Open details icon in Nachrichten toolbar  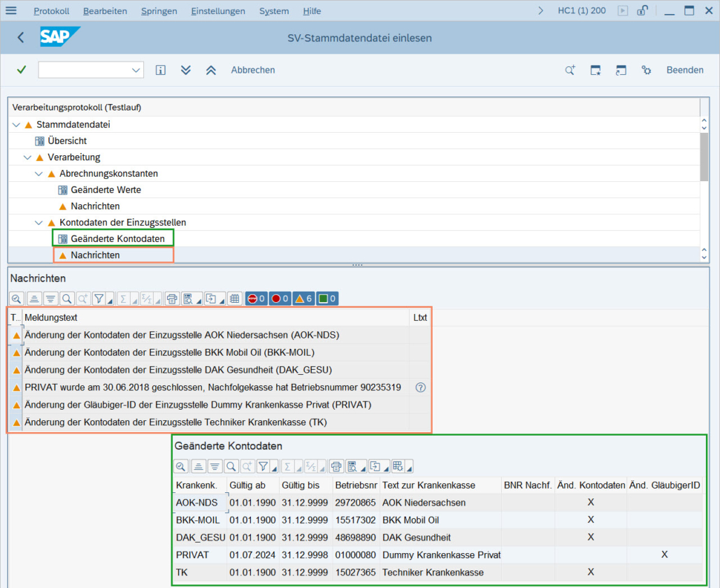pos(17,299)
